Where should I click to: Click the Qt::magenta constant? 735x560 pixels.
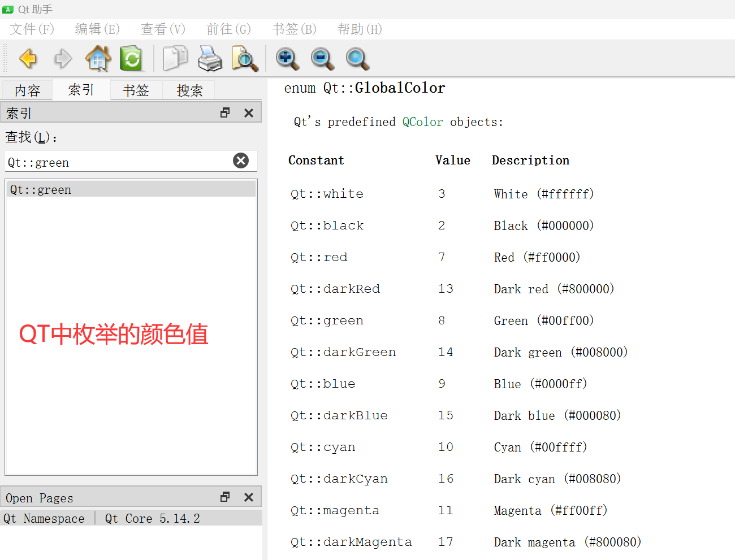[335, 510]
